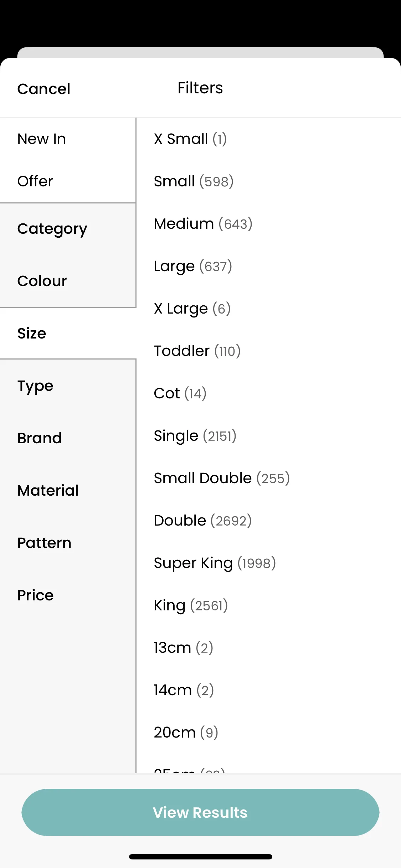Pick the Super King size option

(x=269, y=563)
